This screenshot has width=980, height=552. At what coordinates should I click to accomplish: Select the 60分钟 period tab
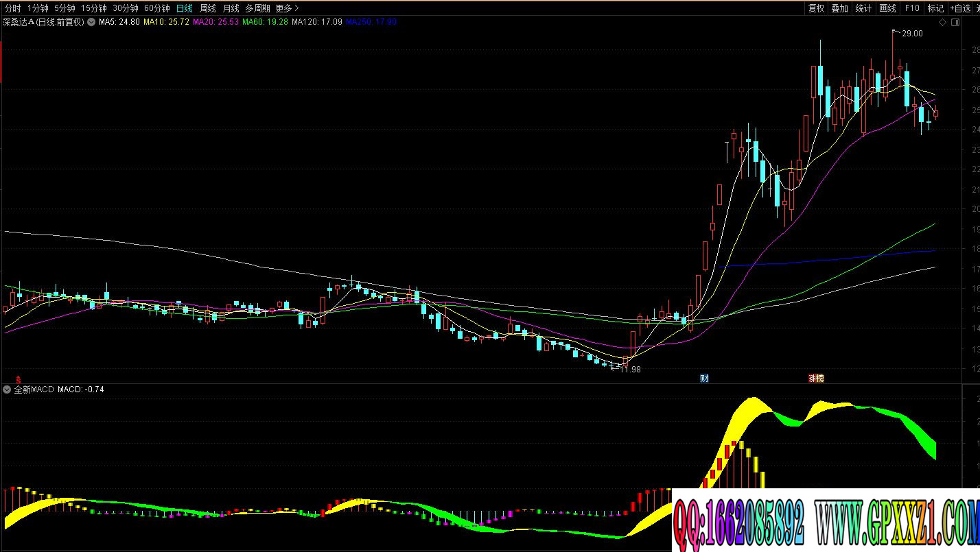[156, 8]
